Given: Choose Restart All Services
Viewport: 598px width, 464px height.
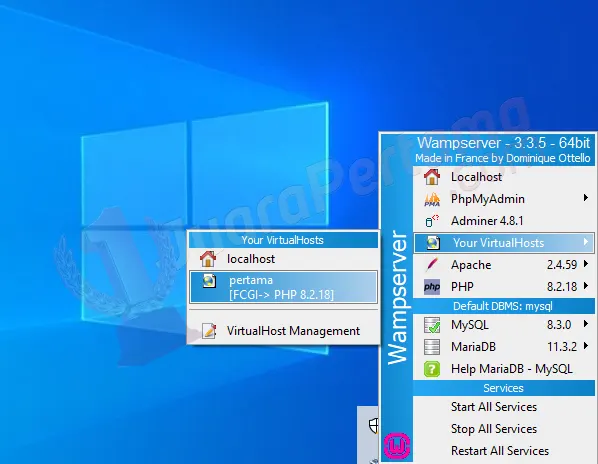Looking at the screenshot, I should point(503,451).
